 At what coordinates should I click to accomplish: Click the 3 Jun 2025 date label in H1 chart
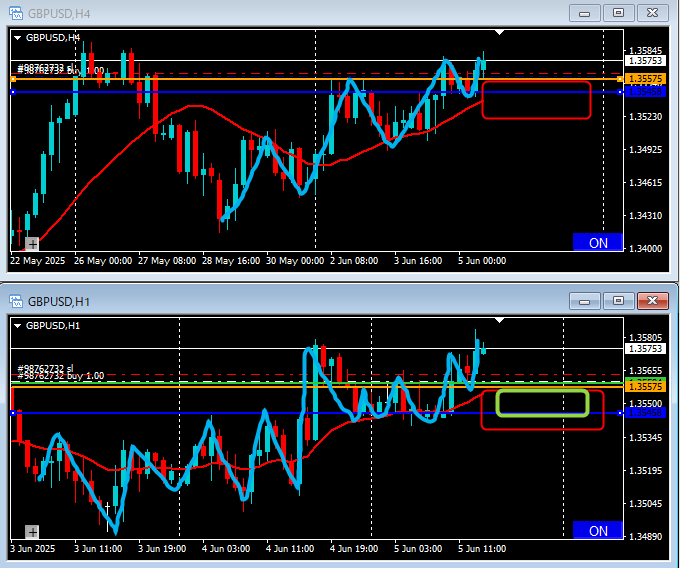pos(33,548)
